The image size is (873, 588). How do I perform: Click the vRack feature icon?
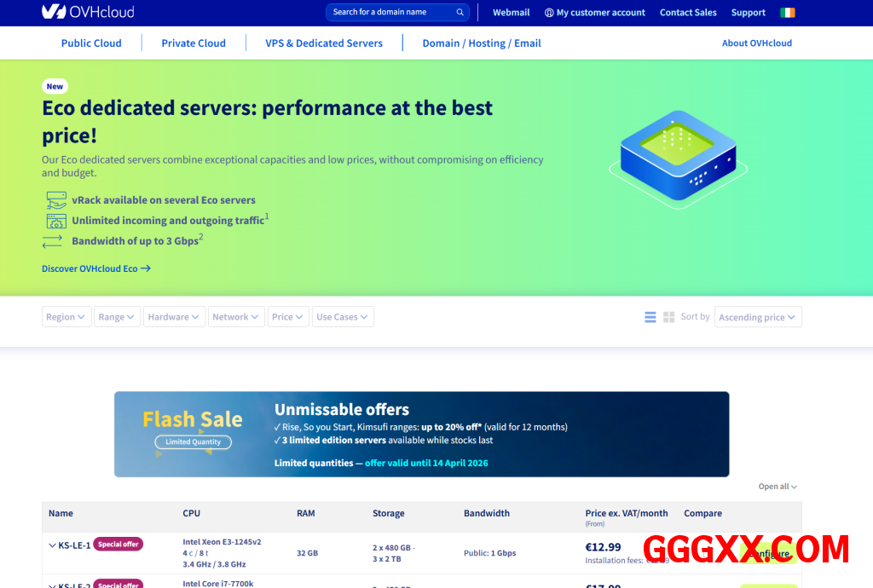pyautogui.click(x=55, y=200)
